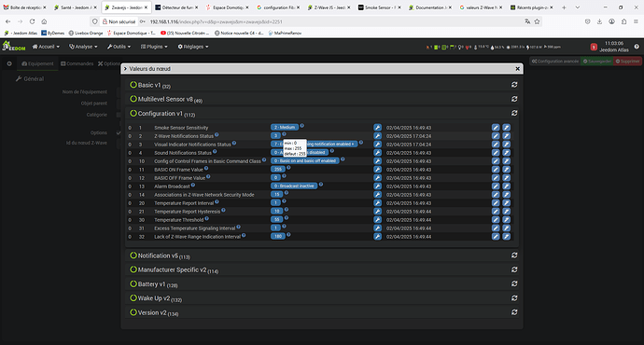The height and width of the screenshot is (345, 644).
Task: Click the wrench icon for BASIC ON Frame Value
Action: pyautogui.click(x=377, y=170)
